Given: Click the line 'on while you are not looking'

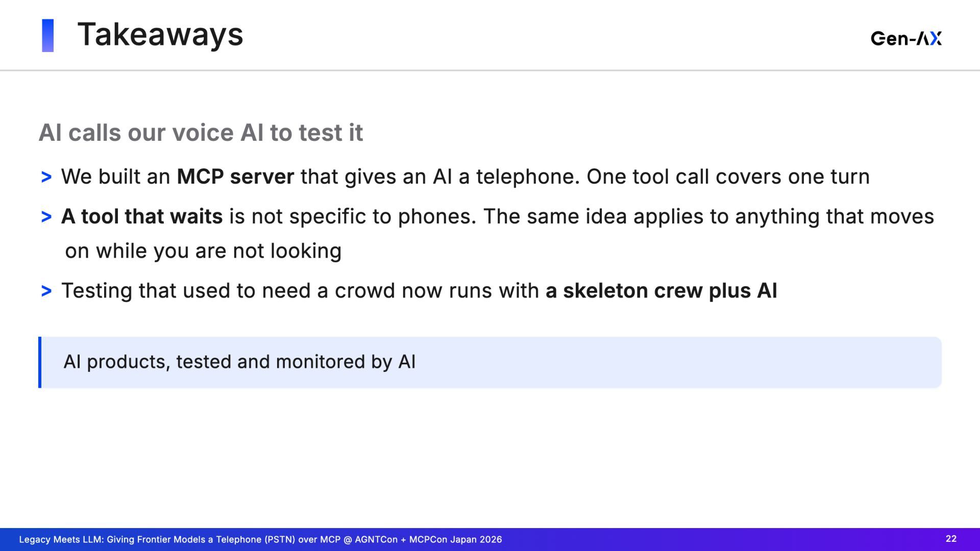Looking at the screenshot, I should [x=203, y=251].
